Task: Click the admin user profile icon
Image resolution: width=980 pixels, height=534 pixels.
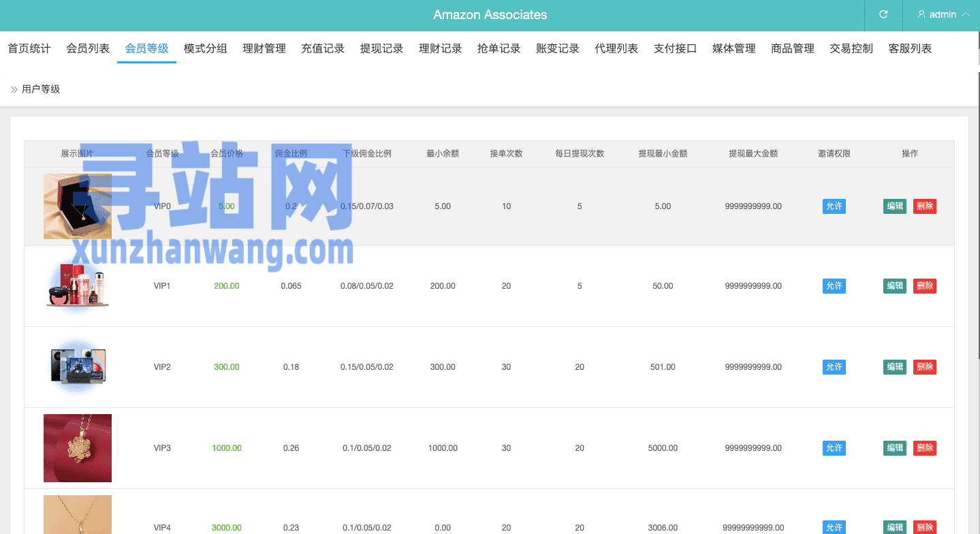Action: pyautogui.click(x=921, y=14)
